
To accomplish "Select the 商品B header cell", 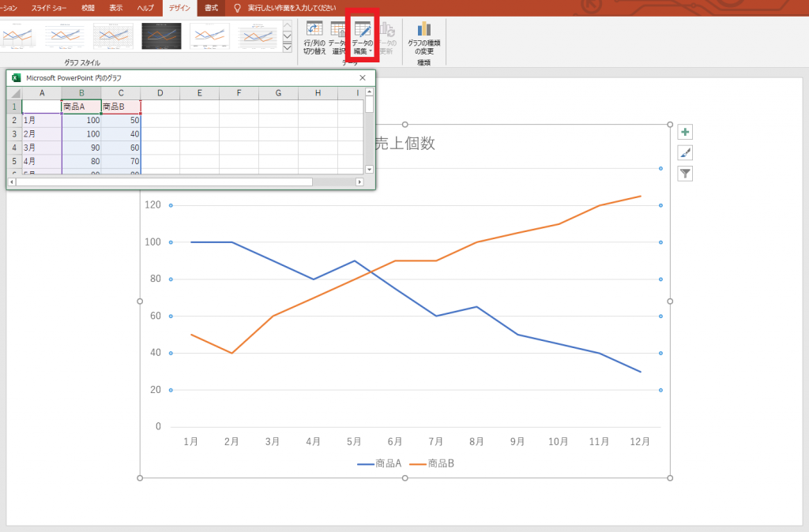I will (121, 107).
